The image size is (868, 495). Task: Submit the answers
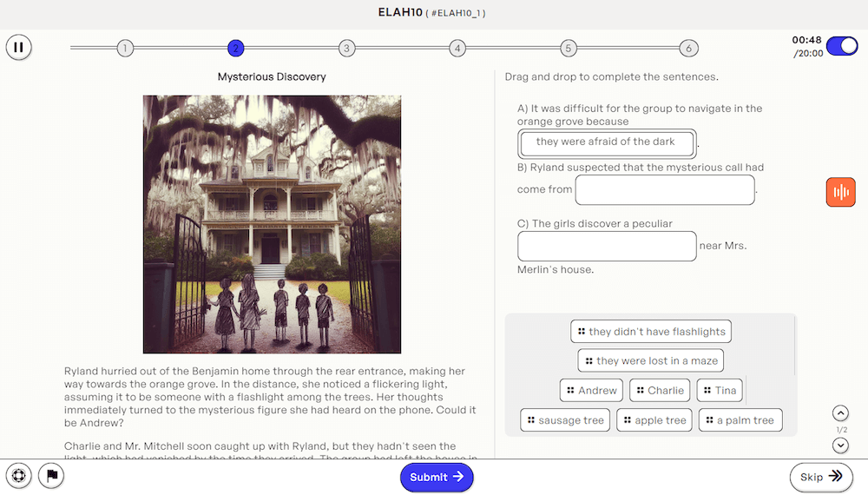(437, 477)
